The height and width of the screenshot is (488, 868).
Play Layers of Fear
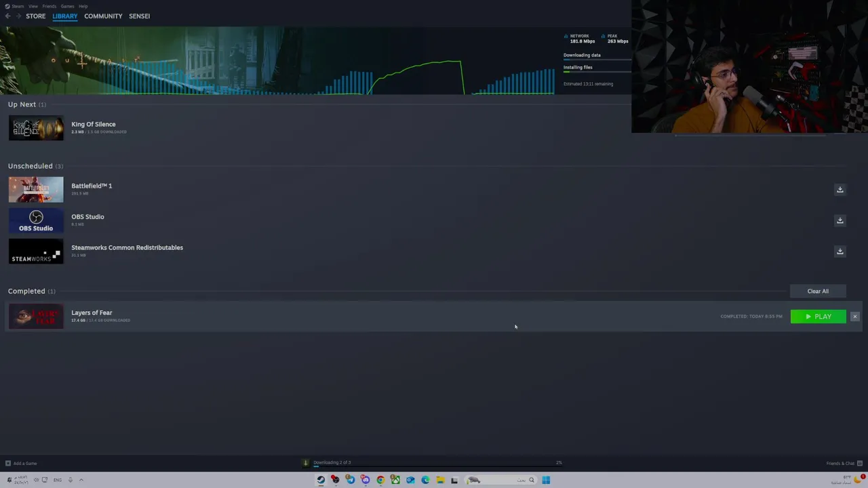[x=818, y=317]
